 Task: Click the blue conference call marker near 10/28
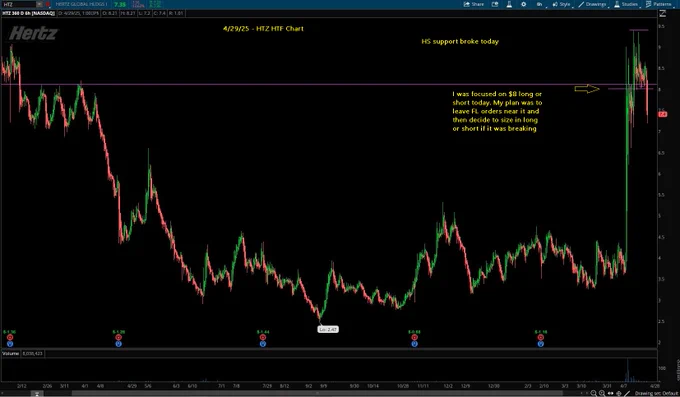click(415, 344)
